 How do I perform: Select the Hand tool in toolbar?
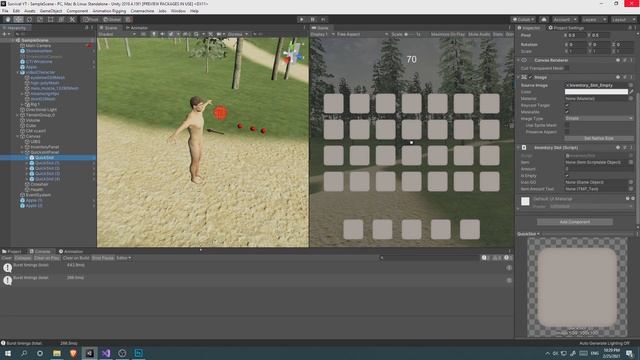click(8, 19)
